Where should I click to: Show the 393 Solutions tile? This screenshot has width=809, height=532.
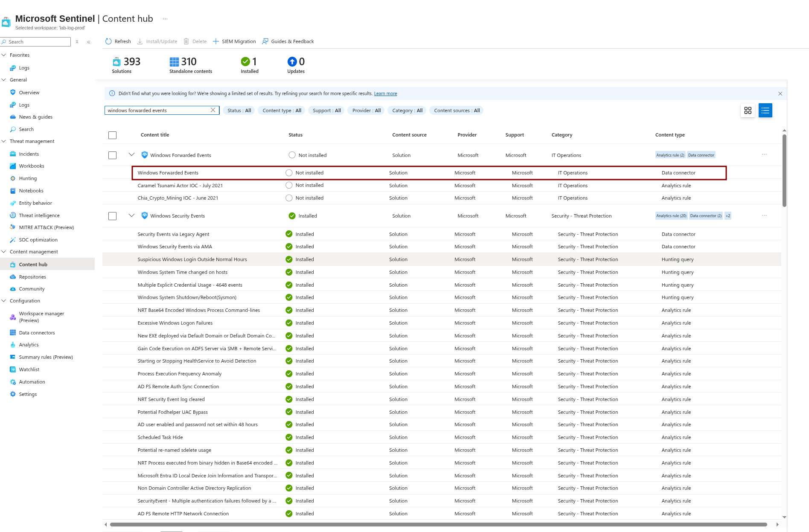tap(126, 65)
